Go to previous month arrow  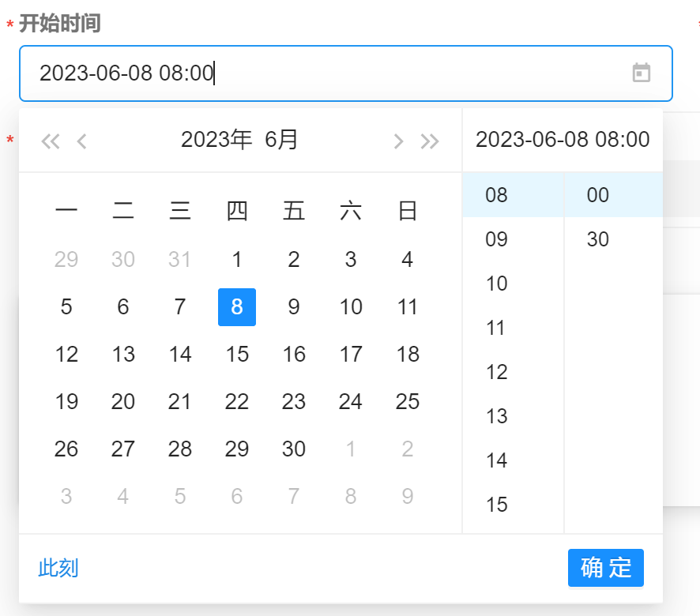(x=81, y=141)
